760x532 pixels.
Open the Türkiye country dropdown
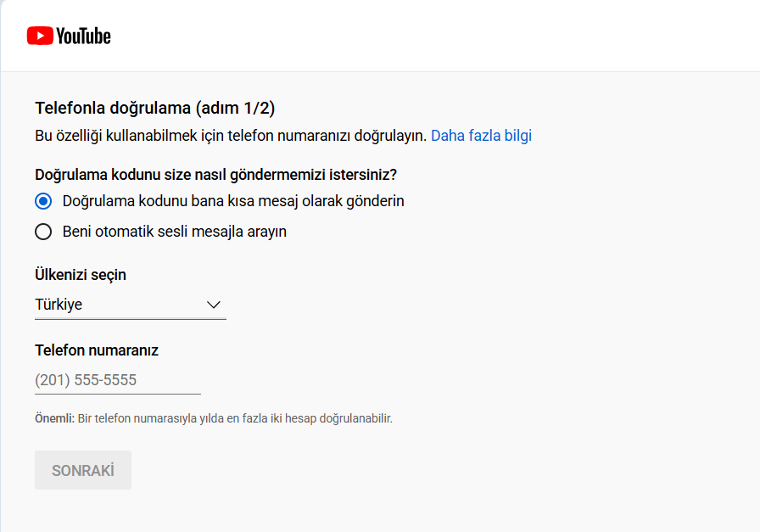coord(131,305)
